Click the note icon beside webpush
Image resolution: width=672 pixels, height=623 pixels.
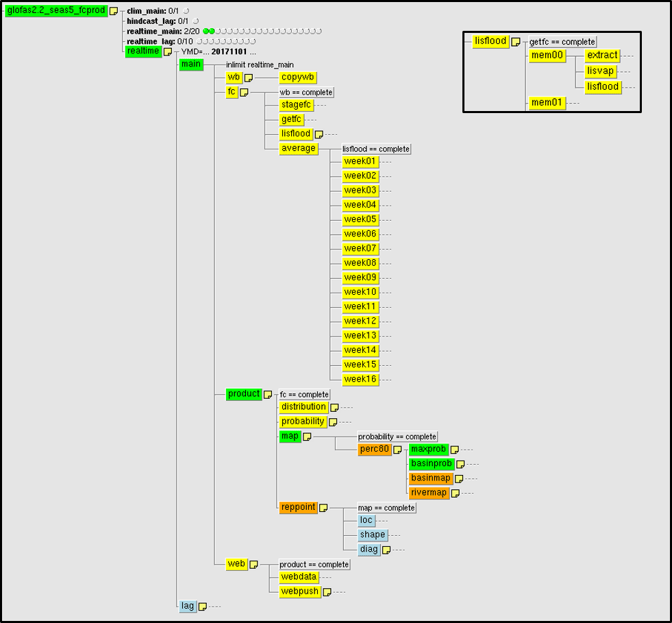point(327,592)
